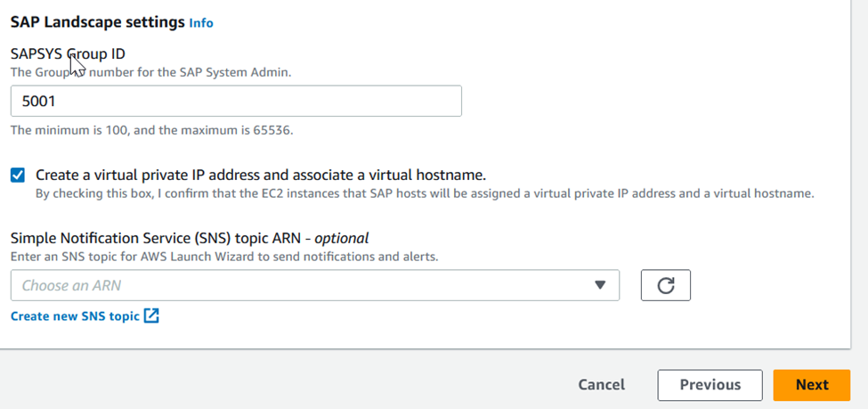Screen dimensions: 868x409
Task: Click the external link icon beside Create new SNS topic
Action: pos(151,316)
